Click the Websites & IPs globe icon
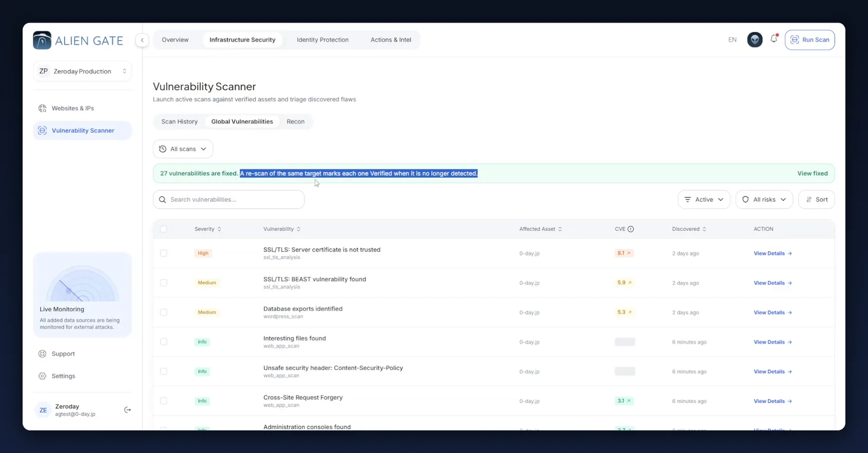The image size is (868, 453). point(43,108)
